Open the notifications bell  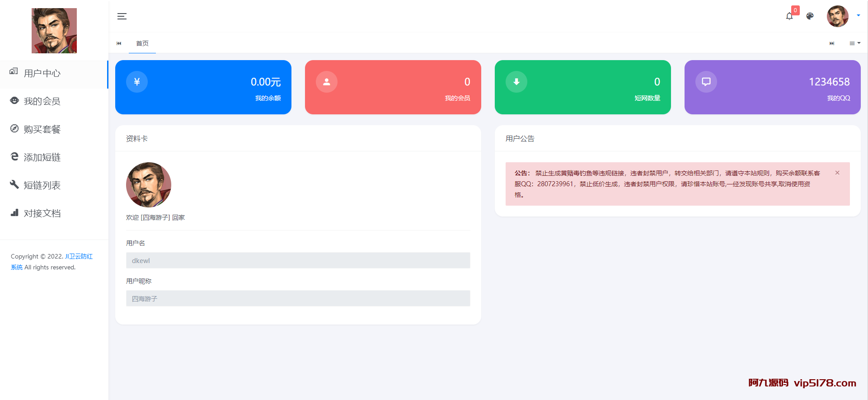789,16
